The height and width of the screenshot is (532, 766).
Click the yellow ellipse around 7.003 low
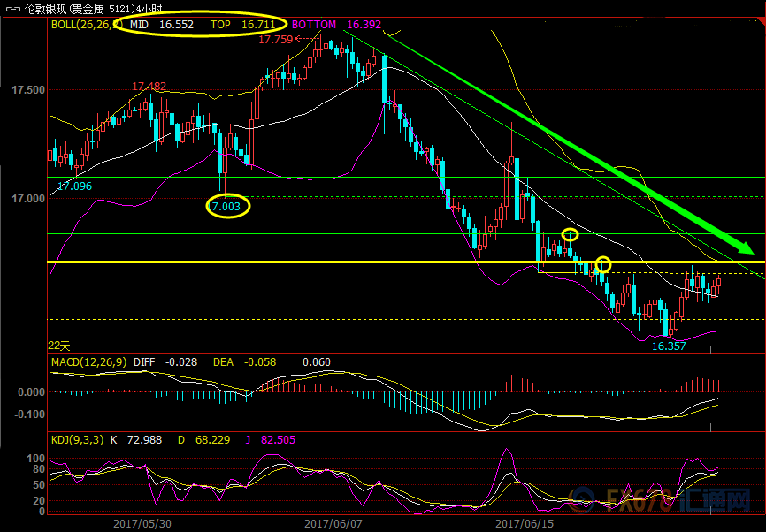(228, 207)
